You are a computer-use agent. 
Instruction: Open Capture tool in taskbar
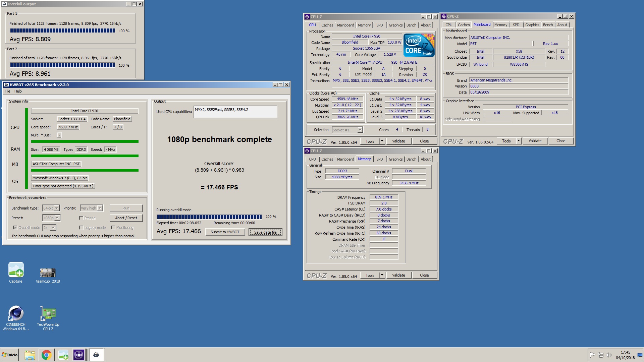tap(63, 355)
